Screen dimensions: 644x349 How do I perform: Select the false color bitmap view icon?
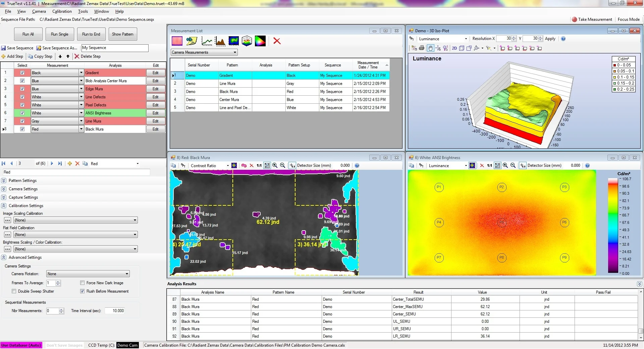coord(234,41)
